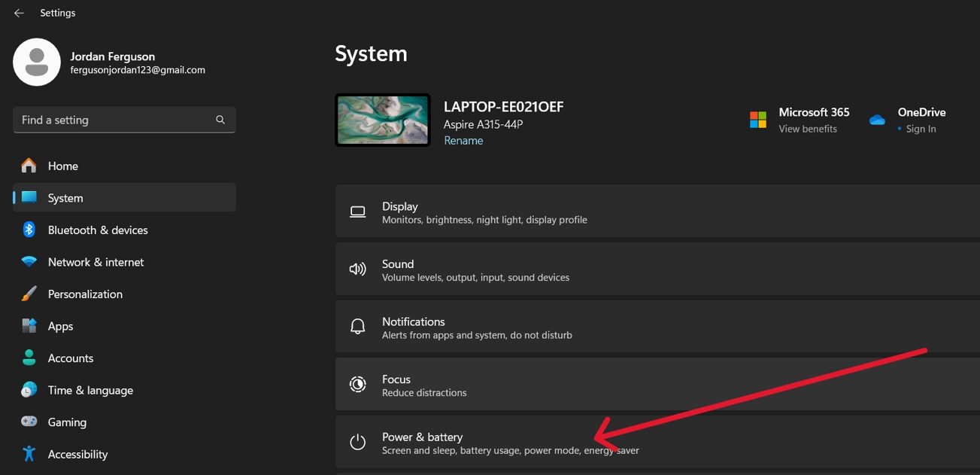Select the Network & internet globe icon
980x475 pixels.
tap(29, 261)
